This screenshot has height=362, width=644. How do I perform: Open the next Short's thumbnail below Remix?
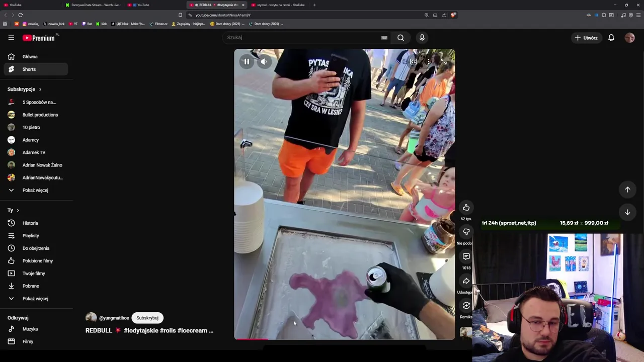click(x=466, y=333)
